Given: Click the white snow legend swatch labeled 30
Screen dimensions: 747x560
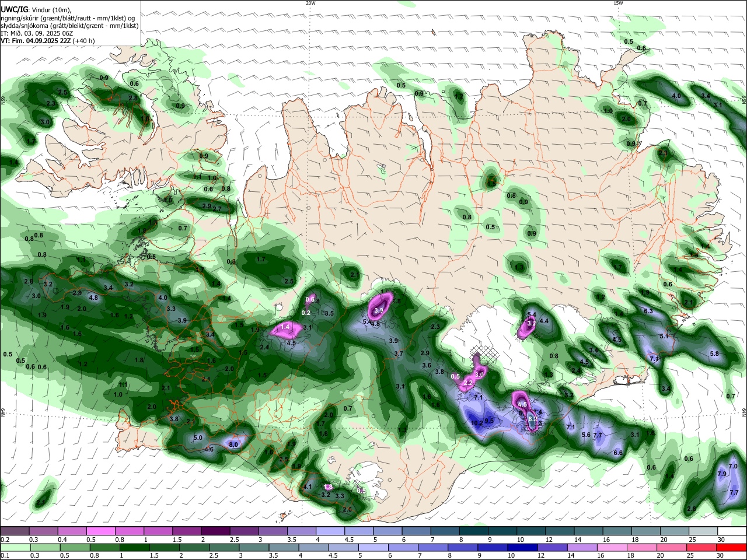Looking at the screenshot, I should click(732, 531).
